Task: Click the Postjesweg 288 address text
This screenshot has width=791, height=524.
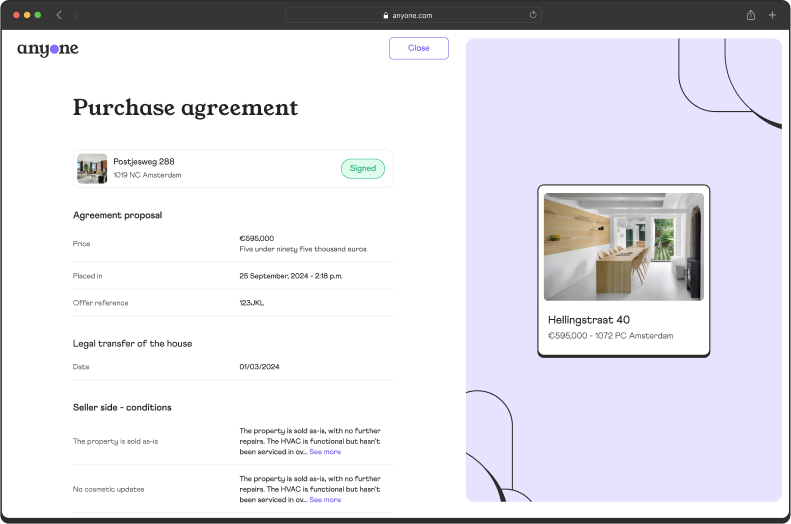Action: 144,161
